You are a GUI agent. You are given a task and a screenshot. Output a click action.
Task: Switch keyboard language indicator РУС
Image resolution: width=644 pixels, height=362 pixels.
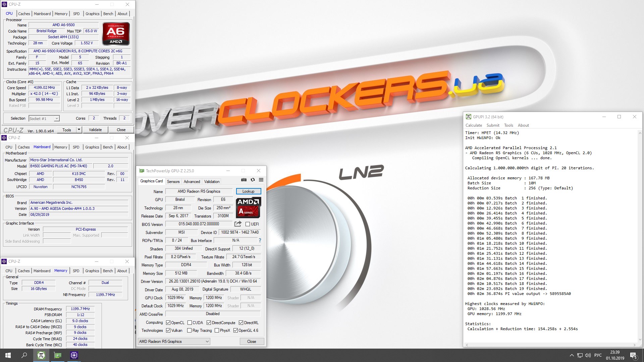598,355
